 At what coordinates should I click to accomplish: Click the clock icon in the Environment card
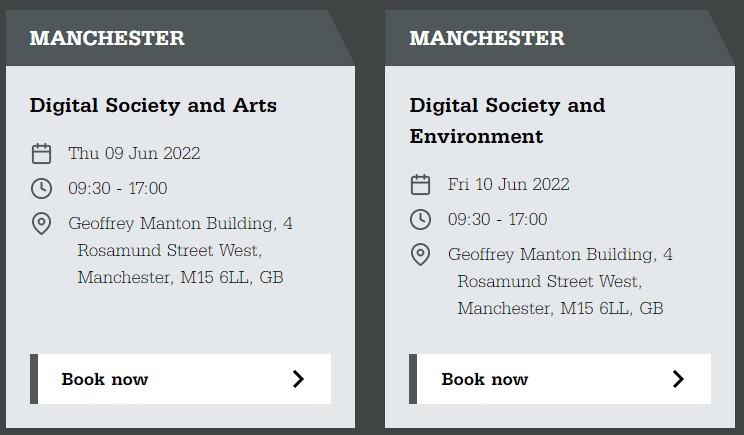(420, 220)
